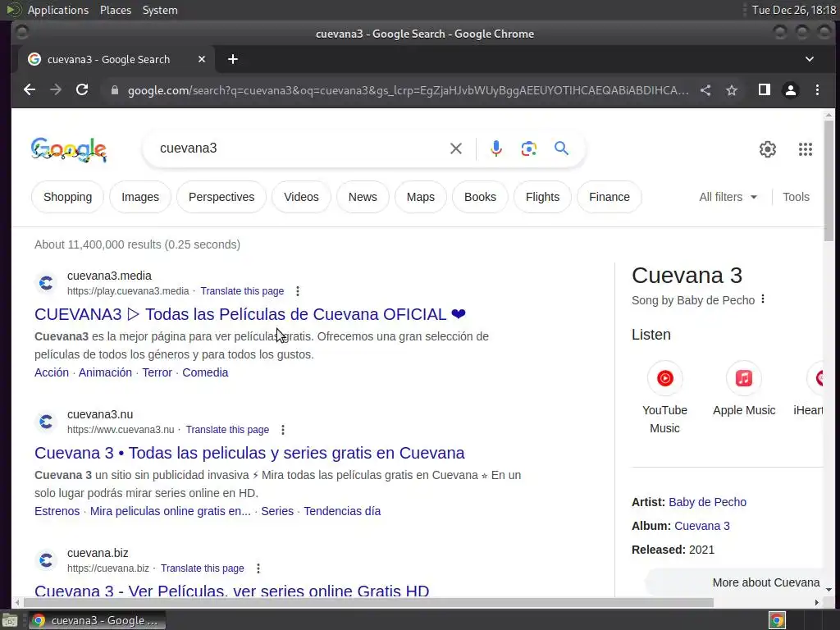Click the cuevana3.nu site favicon
840x630 pixels.
tap(46, 422)
